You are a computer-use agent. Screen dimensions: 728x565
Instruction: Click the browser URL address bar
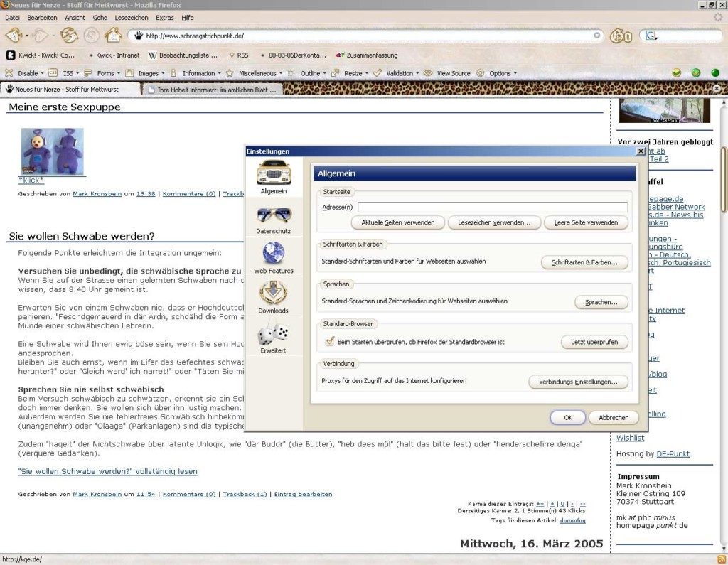367,36
